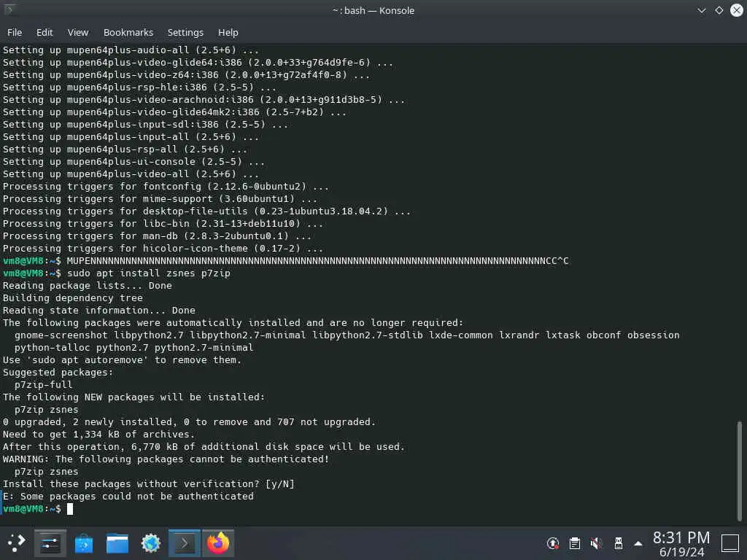
Task: Open the globe gear browser icon in taskbar
Action: (150, 542)
